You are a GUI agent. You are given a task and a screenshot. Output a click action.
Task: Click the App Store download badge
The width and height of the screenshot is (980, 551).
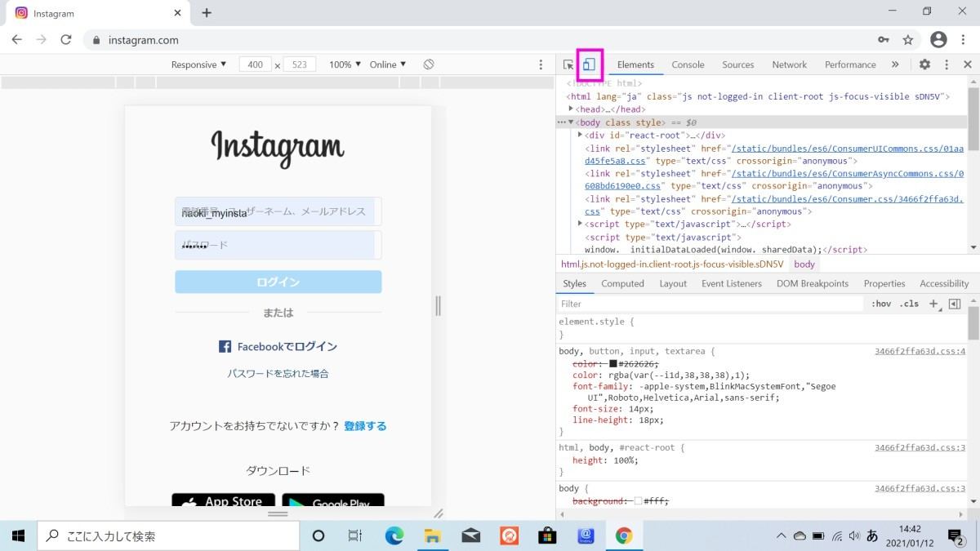click(x=222, y=500)
